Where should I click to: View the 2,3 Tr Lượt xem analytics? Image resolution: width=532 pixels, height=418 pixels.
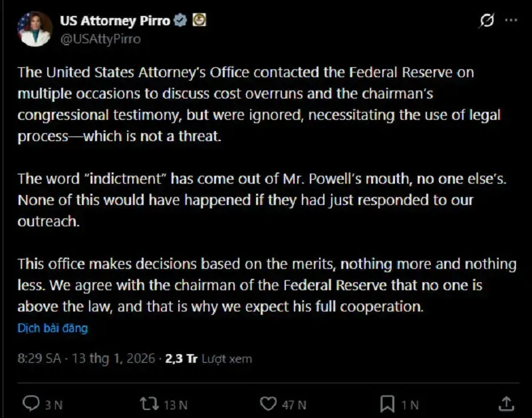coord(209,358)
